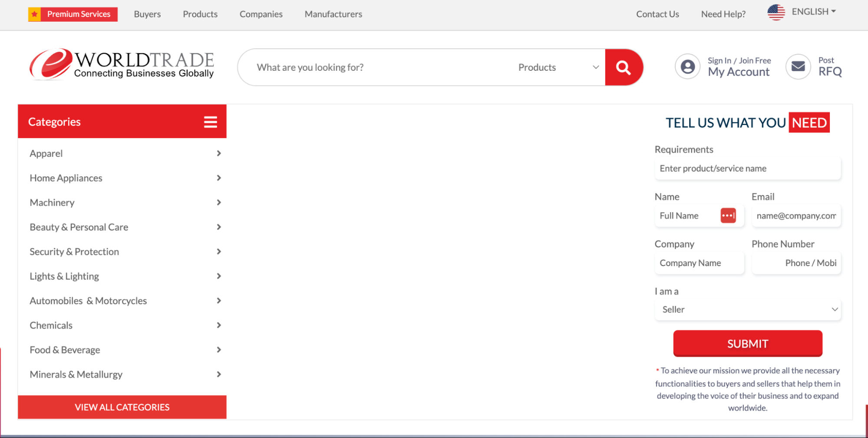Click the red search magnifier button

(x=623, y=67)
